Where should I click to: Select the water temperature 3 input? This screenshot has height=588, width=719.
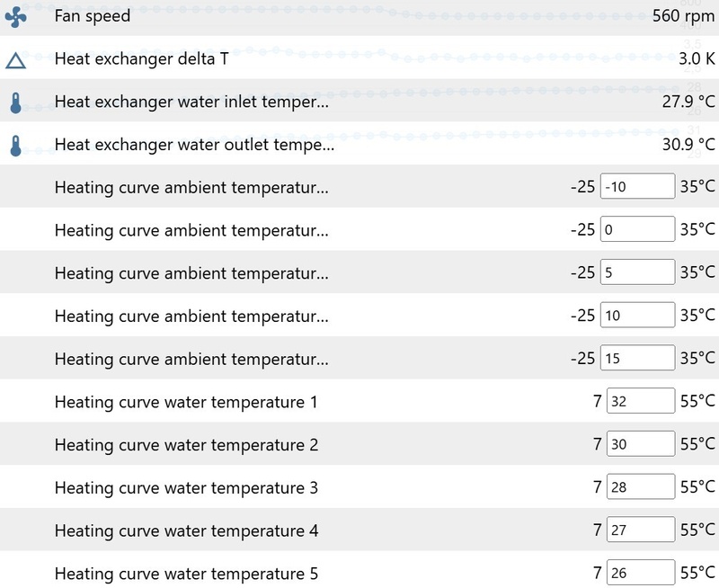pyautogui.click(x=640, y=487)
